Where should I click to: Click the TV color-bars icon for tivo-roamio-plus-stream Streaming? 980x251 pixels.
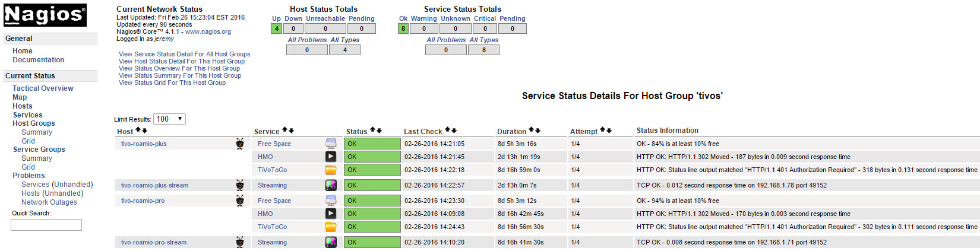click(x=331, y=185)
